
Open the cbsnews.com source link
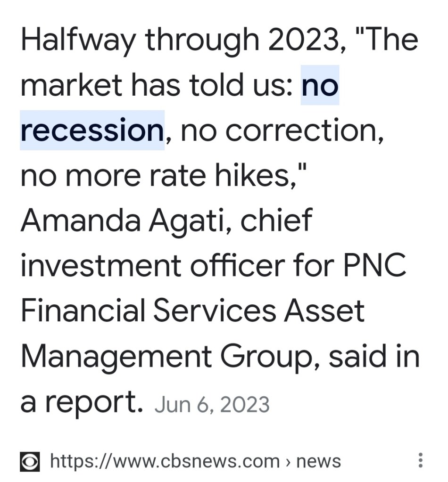[165, 461]
